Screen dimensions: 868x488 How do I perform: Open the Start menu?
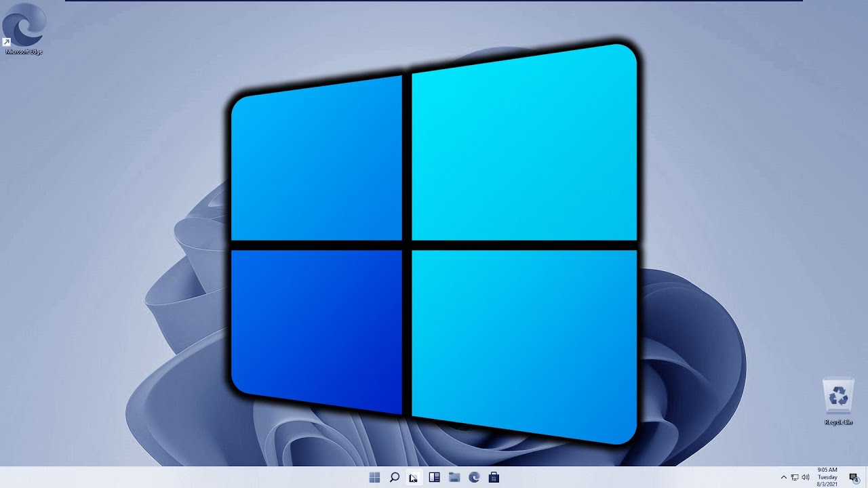tap(374, 478)
